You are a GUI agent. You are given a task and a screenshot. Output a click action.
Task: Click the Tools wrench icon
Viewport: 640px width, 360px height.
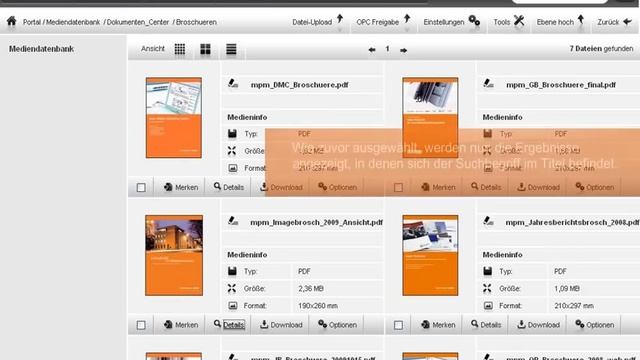tap(519, 20)
